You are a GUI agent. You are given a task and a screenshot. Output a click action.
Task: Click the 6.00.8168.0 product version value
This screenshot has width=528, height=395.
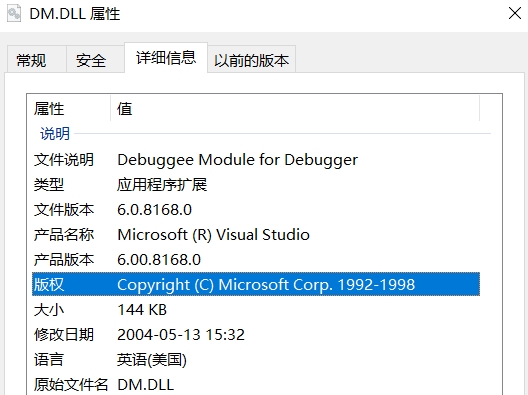pos(159,260)
